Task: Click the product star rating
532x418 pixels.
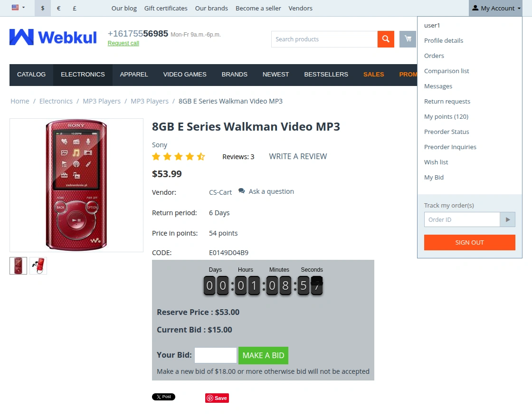Action: click(179, 156)
